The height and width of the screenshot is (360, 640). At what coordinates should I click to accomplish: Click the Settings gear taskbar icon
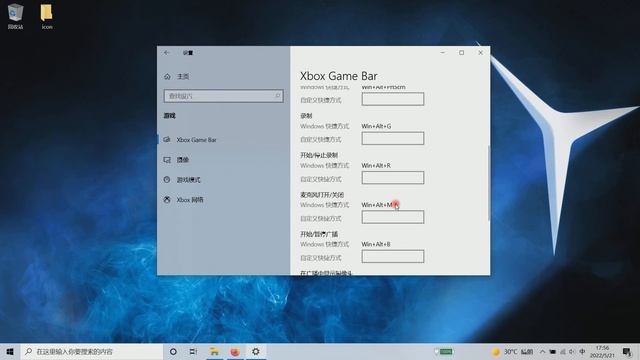[x=256, y=351]
